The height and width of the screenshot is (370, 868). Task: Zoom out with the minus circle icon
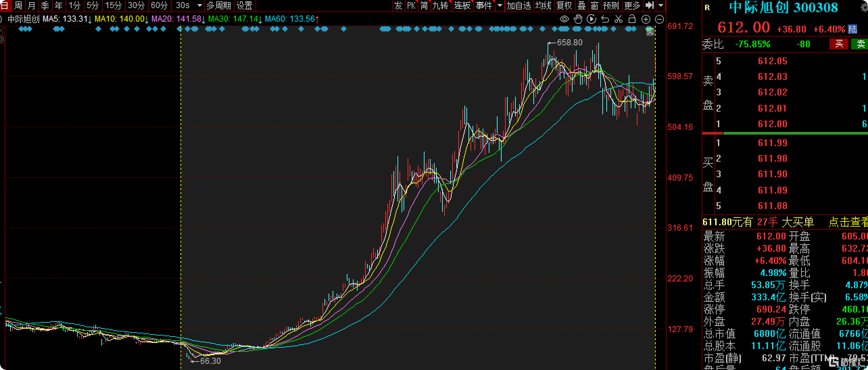coord(659,19)
